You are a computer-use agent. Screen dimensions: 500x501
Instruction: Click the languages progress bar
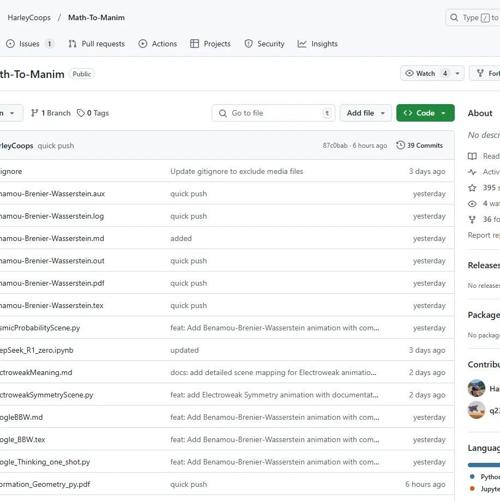484,465
